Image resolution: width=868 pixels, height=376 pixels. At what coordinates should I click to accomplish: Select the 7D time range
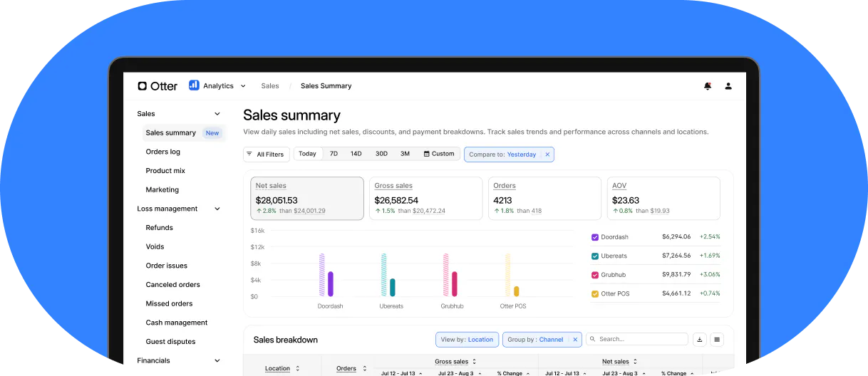(x=334, y=154)
